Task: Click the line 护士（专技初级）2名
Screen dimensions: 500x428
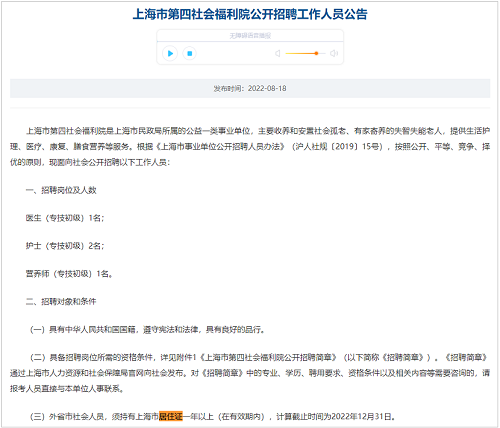Action: (x=65, y=246)
